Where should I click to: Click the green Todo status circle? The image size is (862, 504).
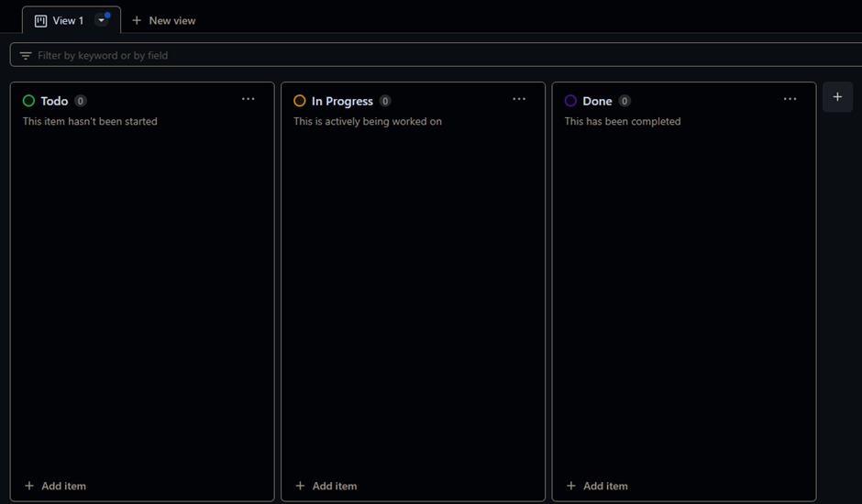point(28,101)
